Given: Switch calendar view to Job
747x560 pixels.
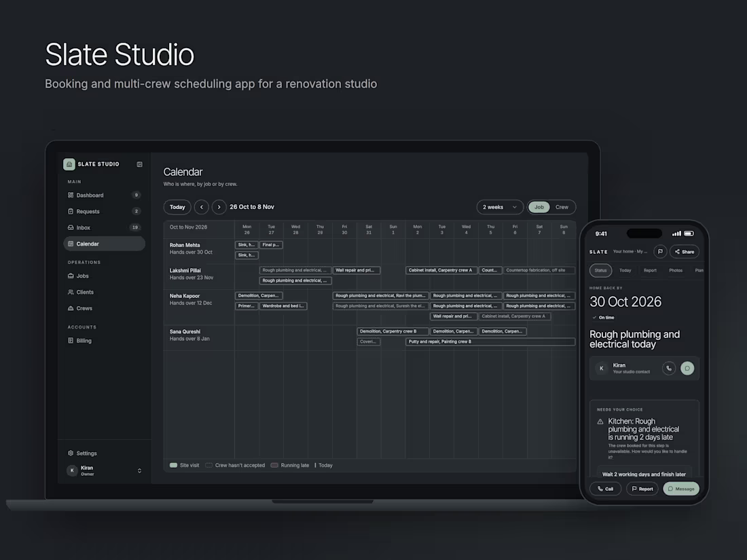Looking at the screenshot, I should coord(539,207).
